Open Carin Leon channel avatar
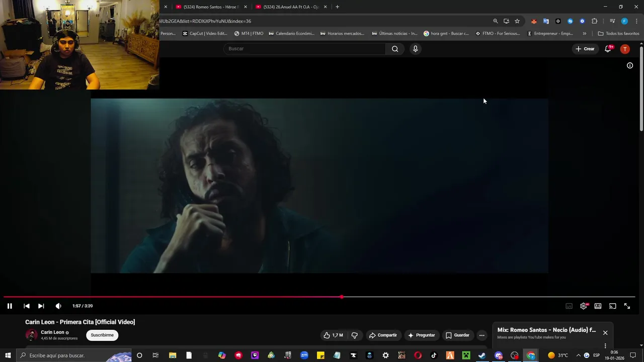 pos(32,335)
